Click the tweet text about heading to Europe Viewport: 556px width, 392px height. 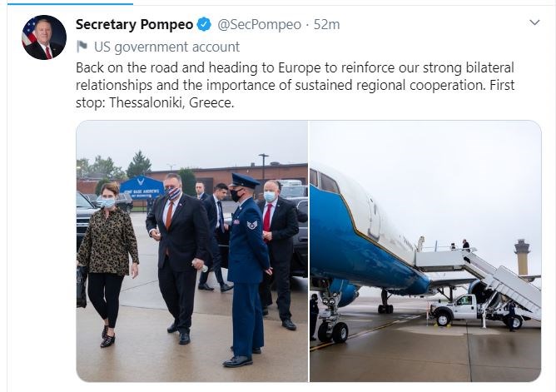tap(295, 85)
